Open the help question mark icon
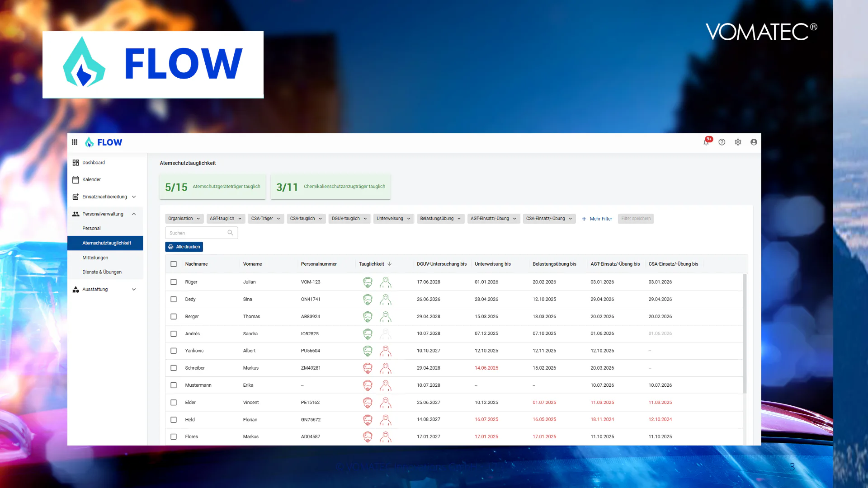This screenshot has height=488, width=868. pos(722,142)
